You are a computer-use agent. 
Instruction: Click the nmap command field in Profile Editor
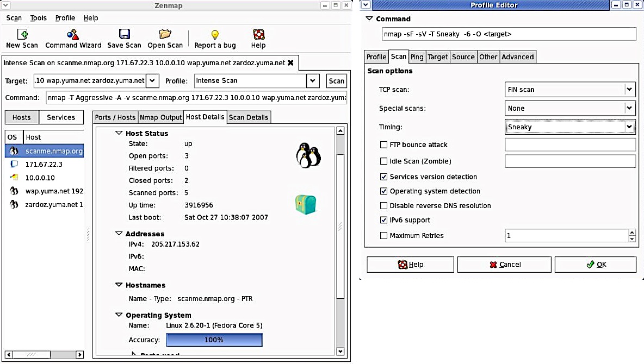click(509, 34)
